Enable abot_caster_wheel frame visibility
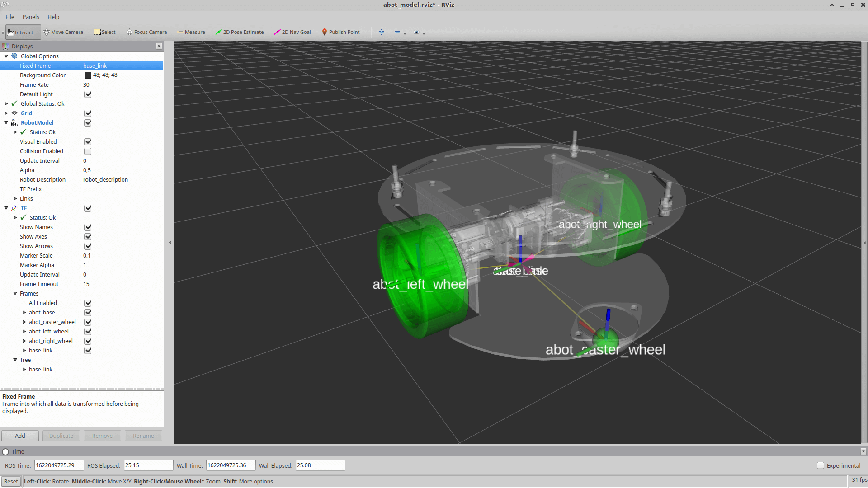This screenshot has width=868, height=488. (x=88, y=322)
